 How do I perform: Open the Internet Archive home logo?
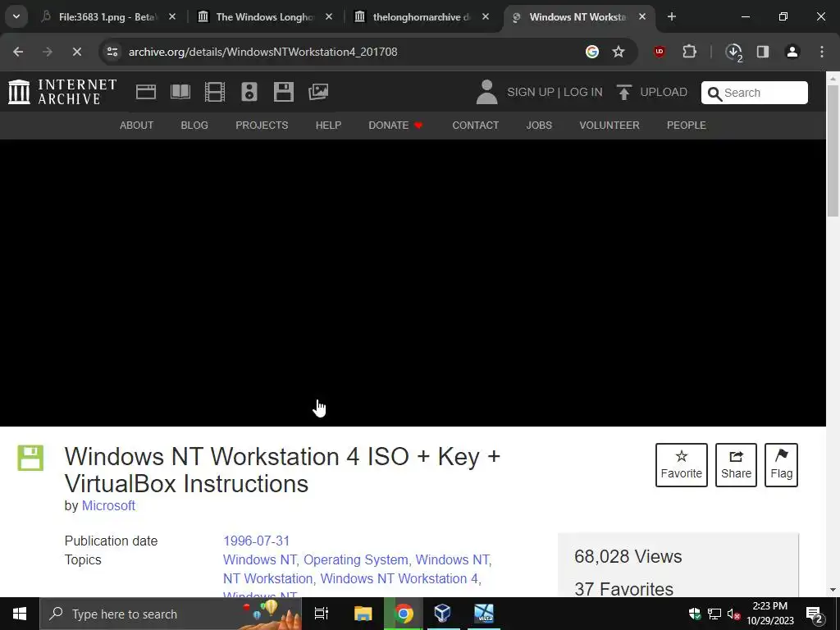click(62, 92)
